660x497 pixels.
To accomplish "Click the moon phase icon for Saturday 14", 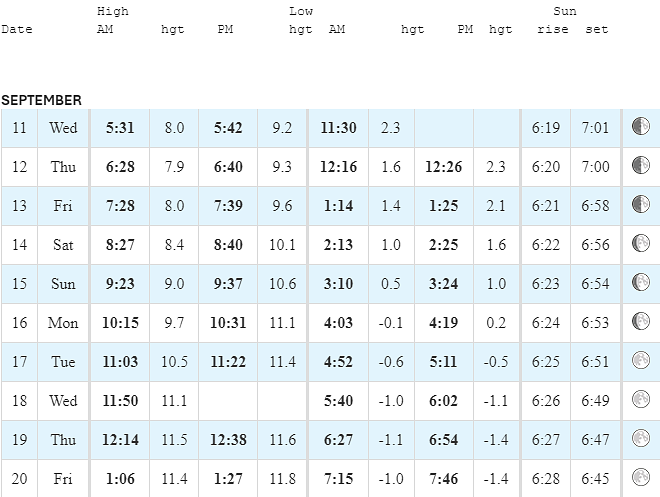I will tap(641, 243).
